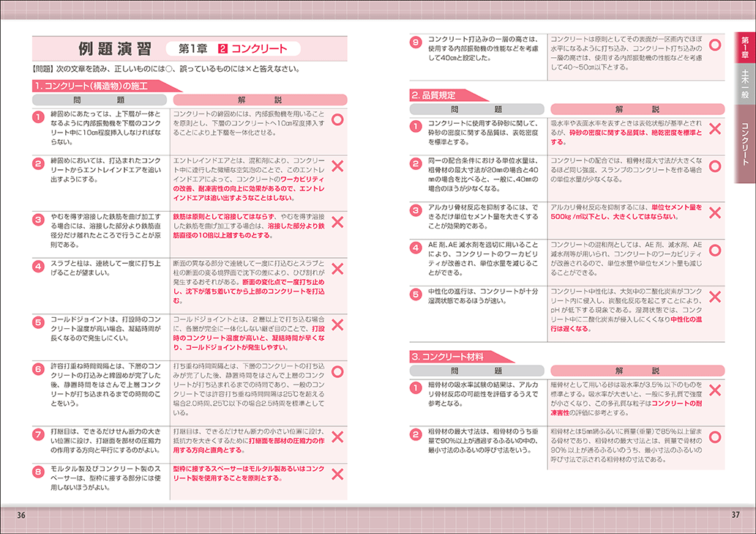
Task: Click number 9 circle for the 一層の高さ question
Action: pos(416,42)
